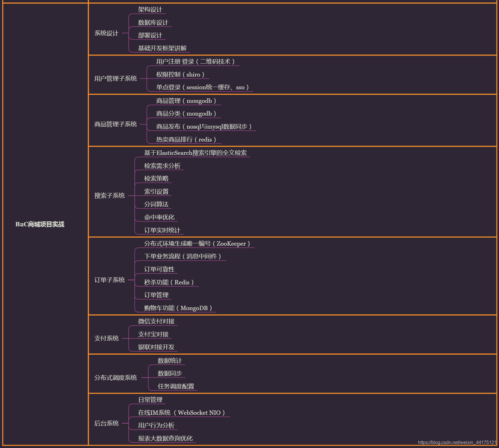This screenshot has height=448, width=499.
Task: Click the 订单子系统 branch node
Action: click(110, 280)
